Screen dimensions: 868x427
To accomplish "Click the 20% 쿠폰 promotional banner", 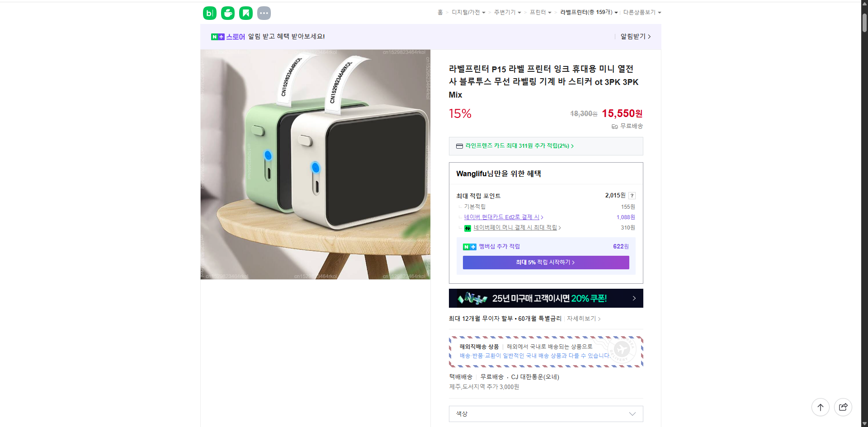I will tap(546, 298).
